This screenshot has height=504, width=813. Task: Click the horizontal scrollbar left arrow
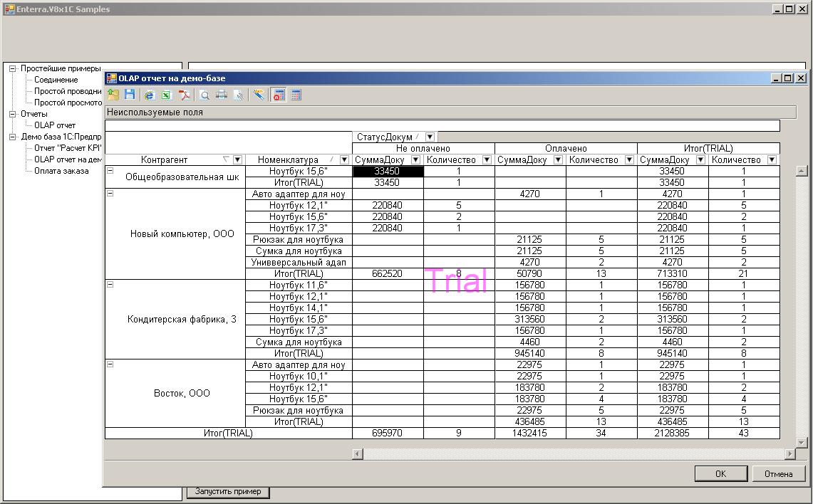coord(357,453)
